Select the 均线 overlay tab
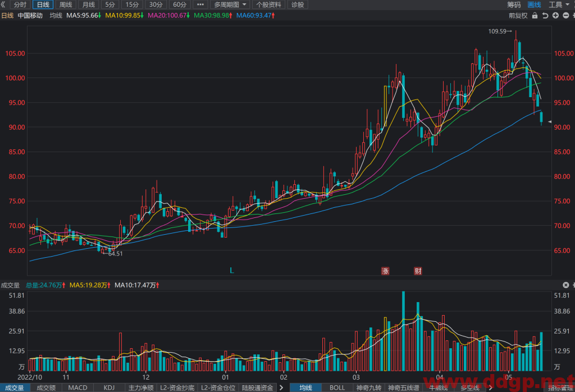Screen dimensions: 575x392 305,388
